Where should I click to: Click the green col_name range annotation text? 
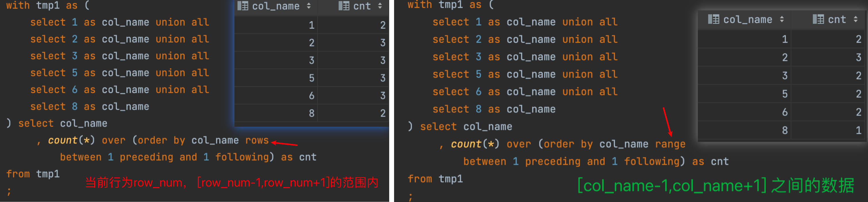tap(716, 186)
